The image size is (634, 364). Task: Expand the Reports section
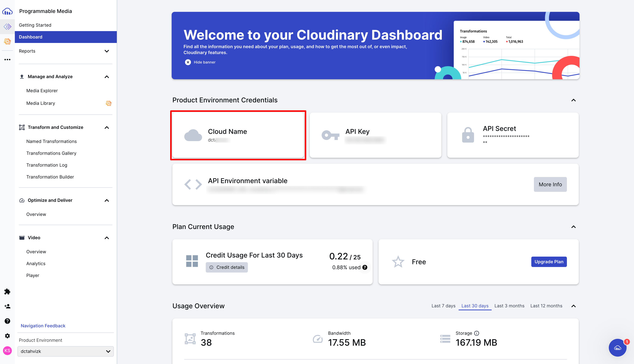pyautogui.click(x=107, y=51)
